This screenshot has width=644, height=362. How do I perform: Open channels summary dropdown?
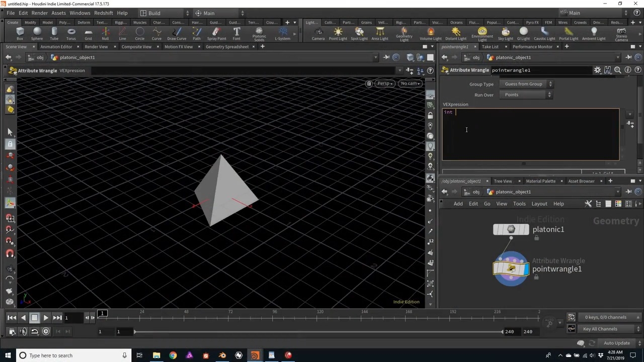(610, 317)
